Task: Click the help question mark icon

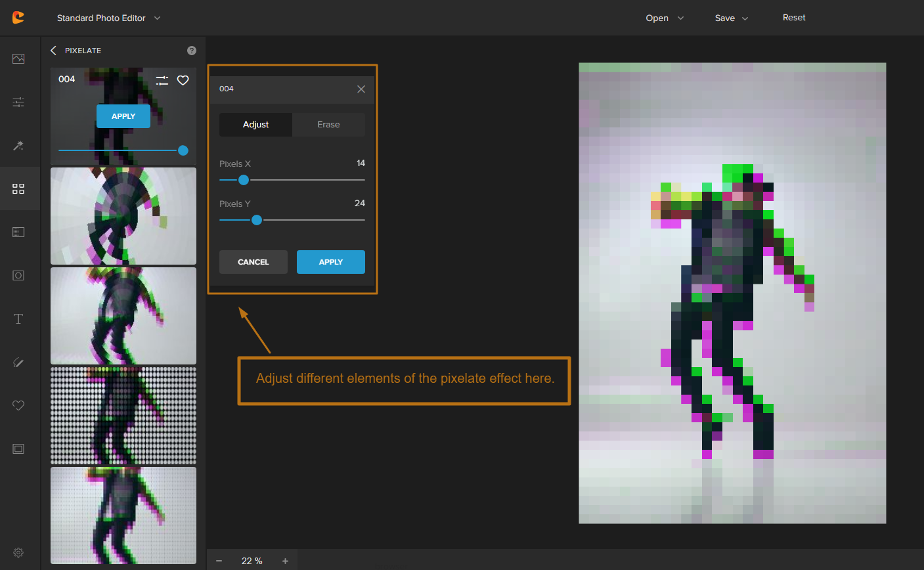Action: coord(192,51)
